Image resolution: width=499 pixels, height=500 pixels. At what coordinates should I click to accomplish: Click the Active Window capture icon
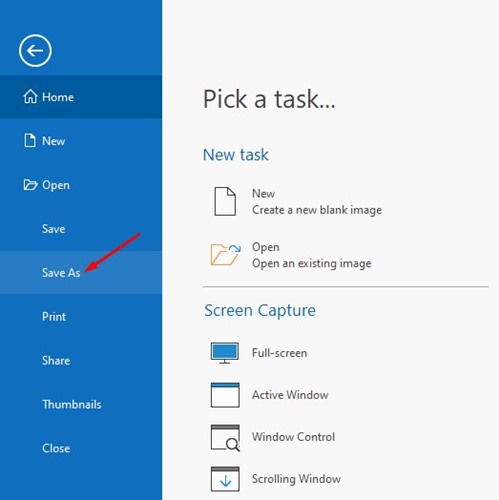coord(225,395)
